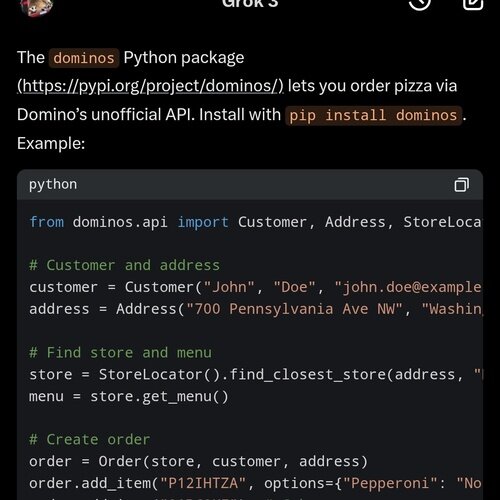Open the Grok 3 model selector

click(x=250, y=4)
